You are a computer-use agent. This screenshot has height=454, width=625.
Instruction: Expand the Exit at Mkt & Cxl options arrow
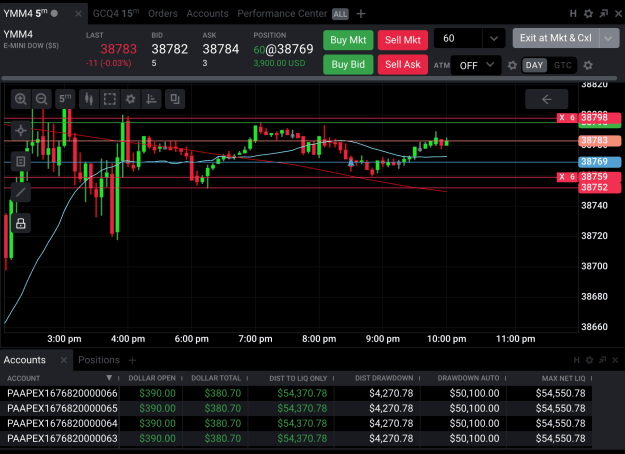609,38
